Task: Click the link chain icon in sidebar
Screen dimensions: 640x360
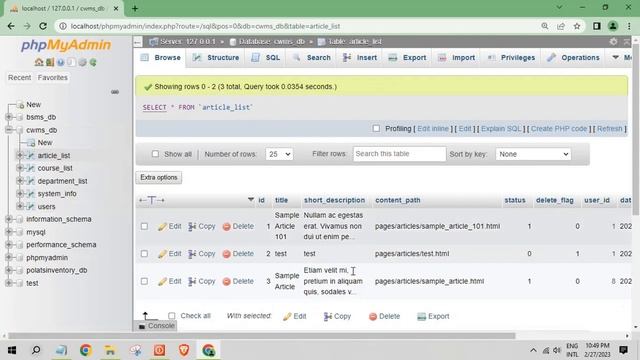Action: tap(115, 92)
